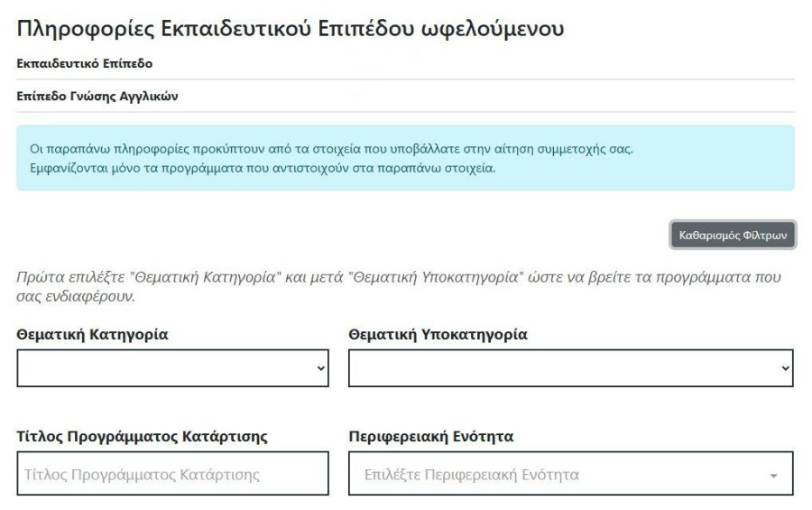812x510 pixels.
Task: Click the chevron arrow in Θεματική Κατηγορία select
Action: 322,369
